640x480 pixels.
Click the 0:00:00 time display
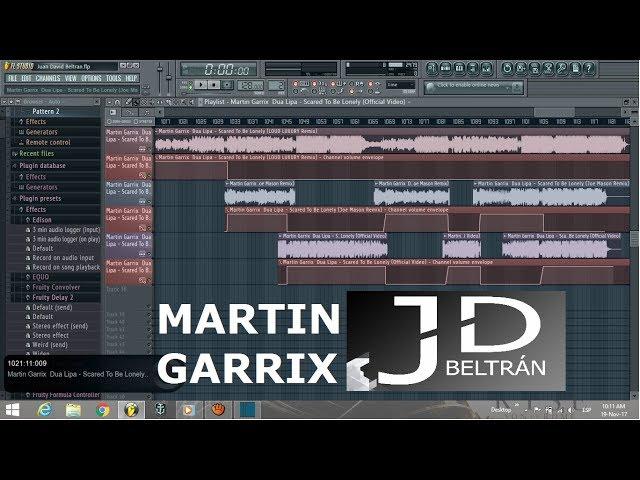click(219, 69)
